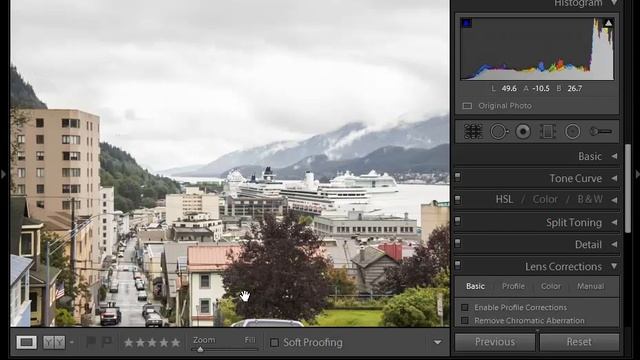Check Remove Chromatic Aberration
Viewport: 640px width, 360px height.
pos(464,321)
